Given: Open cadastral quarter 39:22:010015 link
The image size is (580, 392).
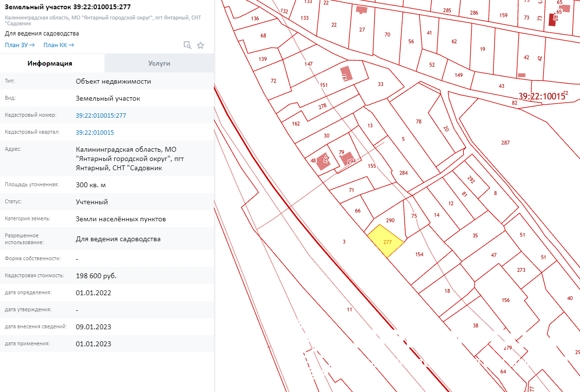Looking at the screenshot, I should click(95, 132).
